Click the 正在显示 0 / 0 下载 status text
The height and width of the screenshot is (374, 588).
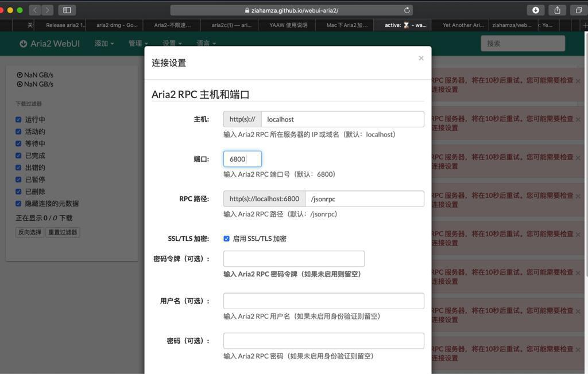point(44,218)
